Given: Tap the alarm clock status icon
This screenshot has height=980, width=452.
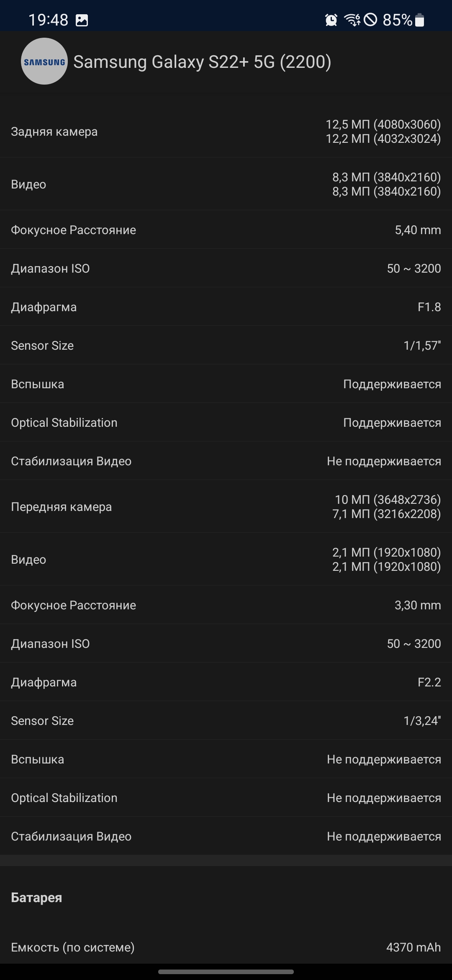Looking at the screenshot, I should tap(331, 20).
